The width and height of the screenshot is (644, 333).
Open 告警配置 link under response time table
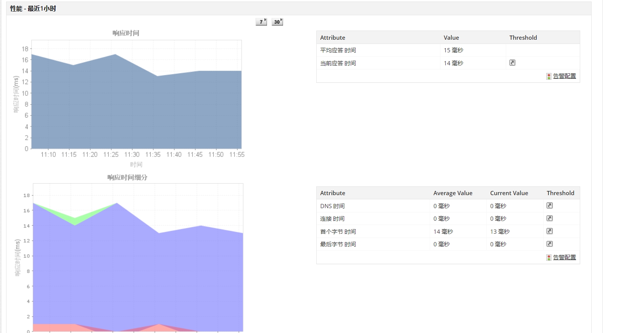(564, 76)
